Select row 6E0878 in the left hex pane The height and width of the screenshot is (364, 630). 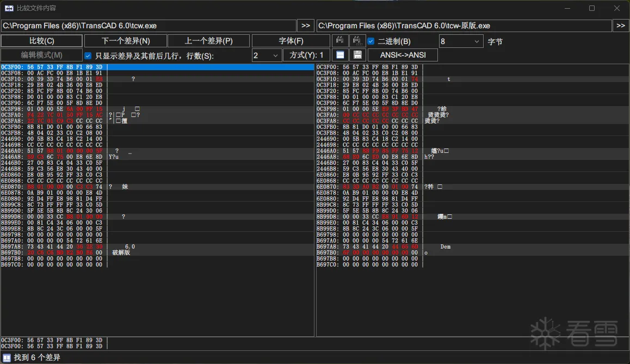158,193
